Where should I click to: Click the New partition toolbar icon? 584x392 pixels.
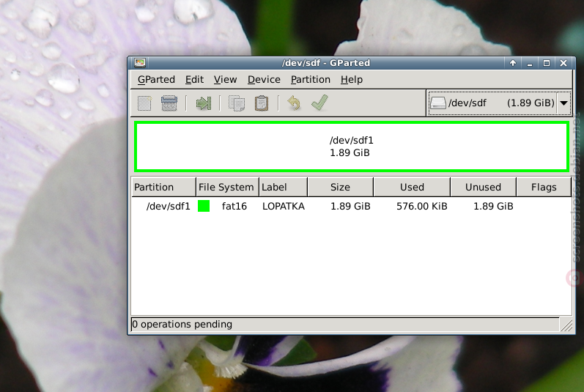pyautogui.click(x=144, y=103)
